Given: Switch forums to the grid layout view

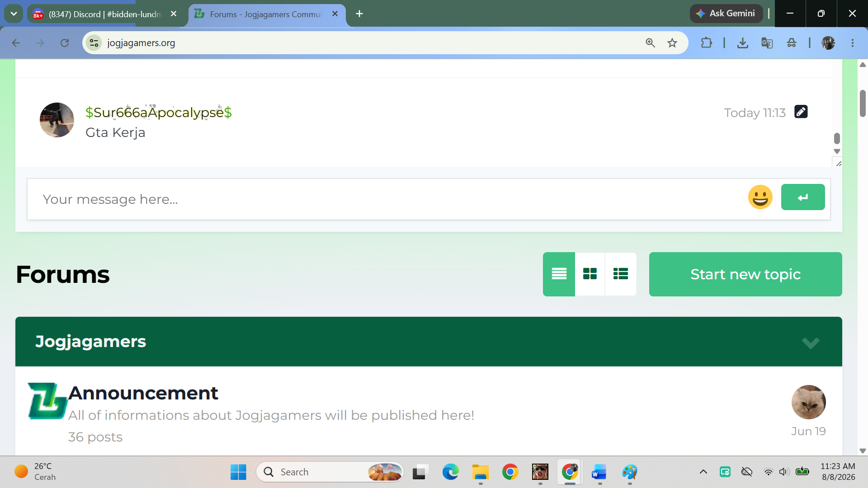Looking at the screenshot, I should [x=590, y=274].
